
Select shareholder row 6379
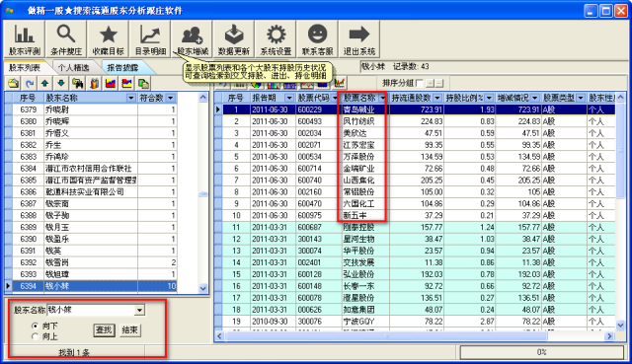[91, 109]
